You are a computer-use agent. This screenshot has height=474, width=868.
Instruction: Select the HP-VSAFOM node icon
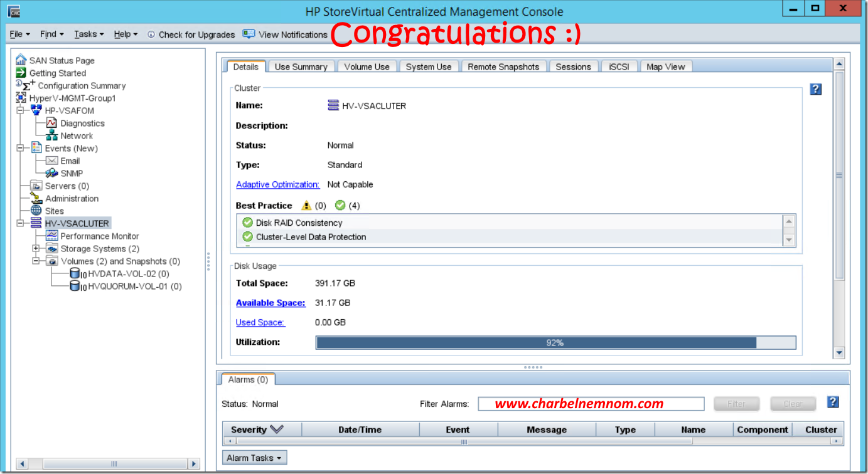point(36,110)
